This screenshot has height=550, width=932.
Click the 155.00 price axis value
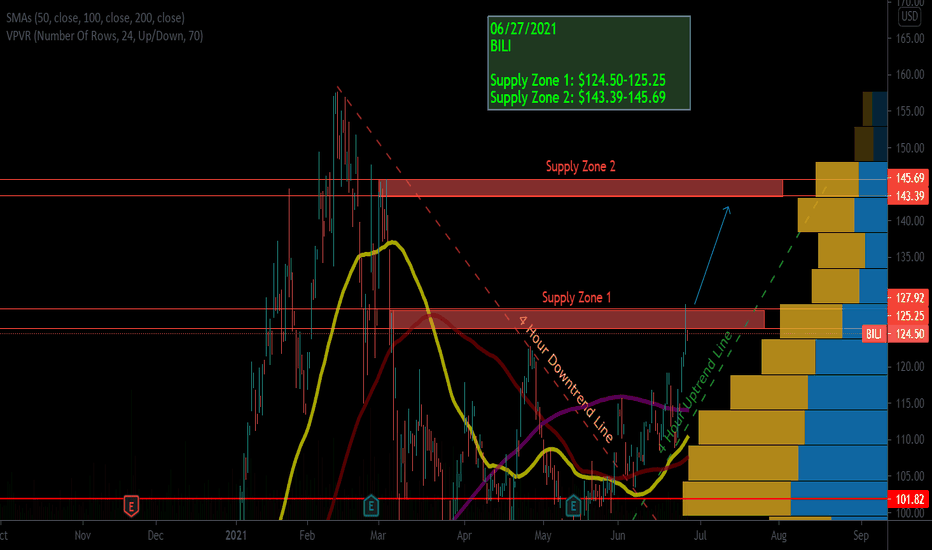tap(910, 111)
